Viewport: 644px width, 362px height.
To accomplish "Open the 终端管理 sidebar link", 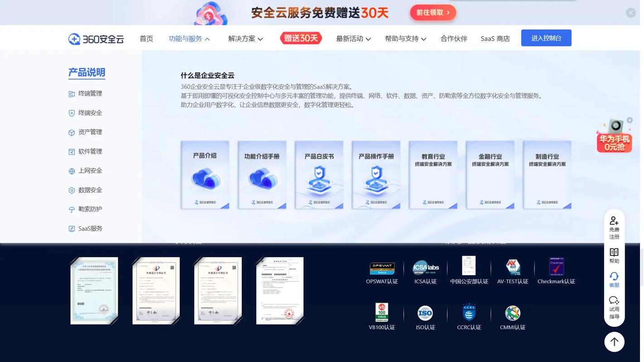I will tap(90, 94).
